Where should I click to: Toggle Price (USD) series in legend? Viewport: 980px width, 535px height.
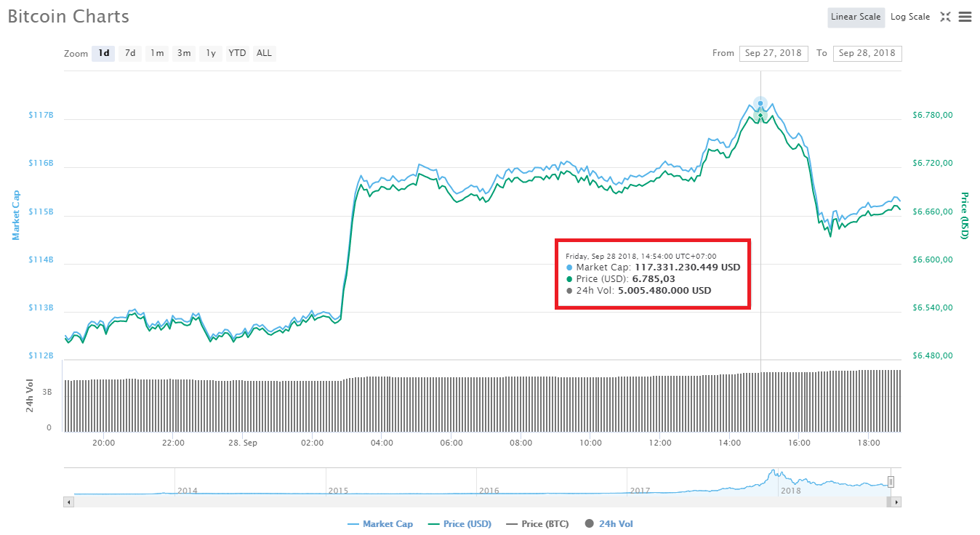point(460,523)
